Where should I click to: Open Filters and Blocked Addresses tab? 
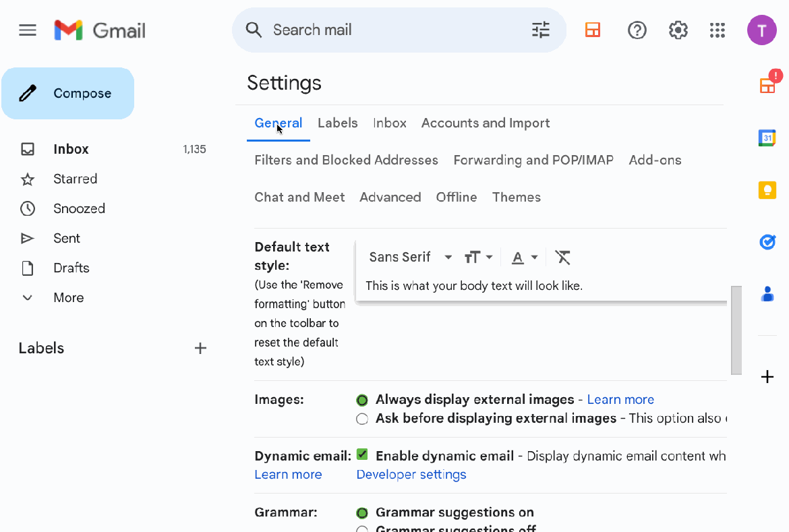tap(346, 160)
